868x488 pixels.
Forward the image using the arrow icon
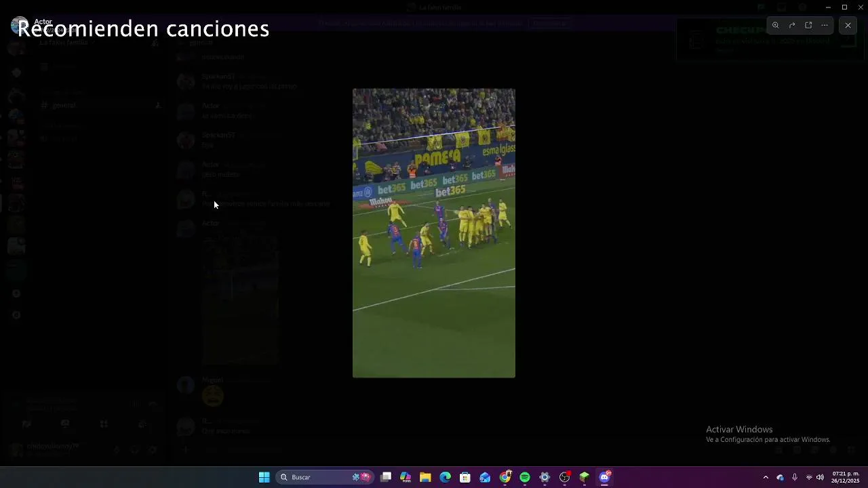(x=792, y=25)
